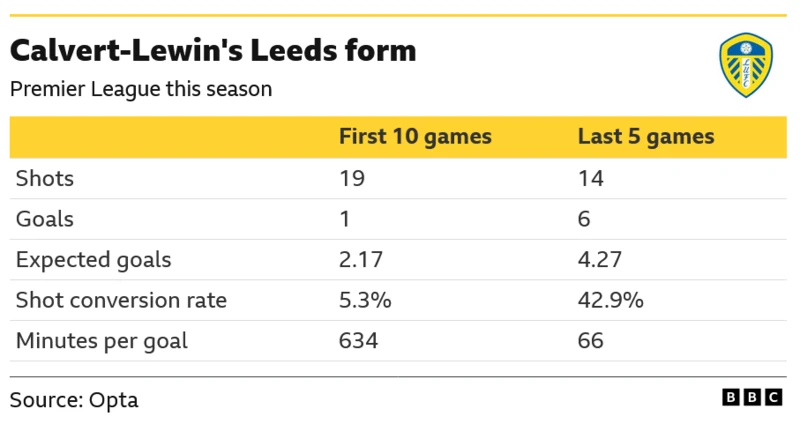Click the 'Source: Opta' text
This screenshot has width=800, height=424.
click(74, 400)
